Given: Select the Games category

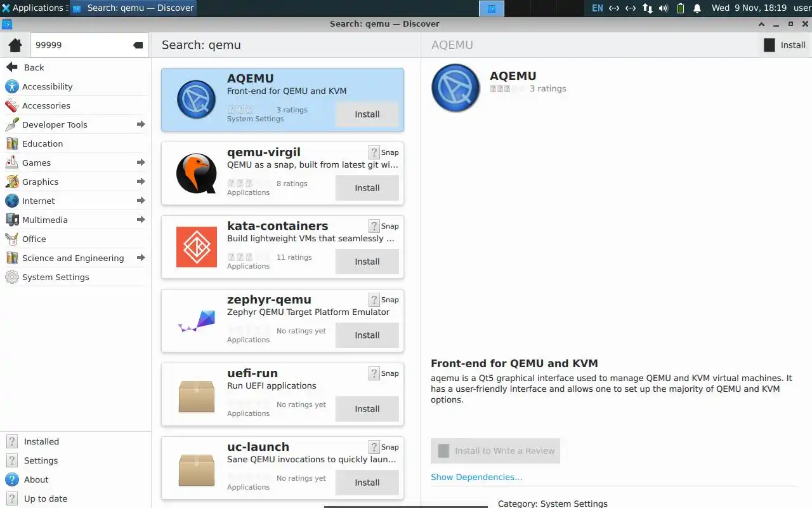Looking at the screenshot, I should pyautogui.click(x=75, y=163).
